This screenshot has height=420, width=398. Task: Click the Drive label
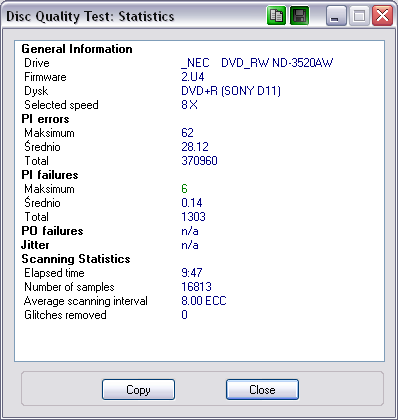click(x=37, y=63)
